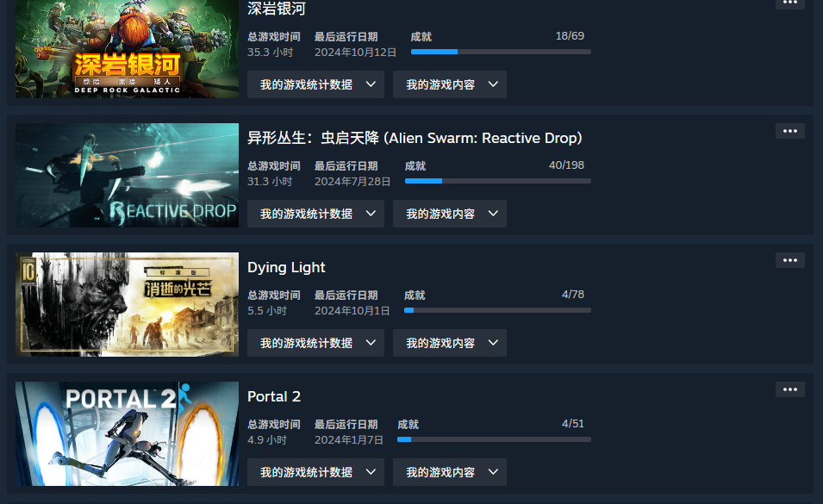823x504 pixels.
Task: Open the Deep Rock Galactic cover image
Action: 127,49
